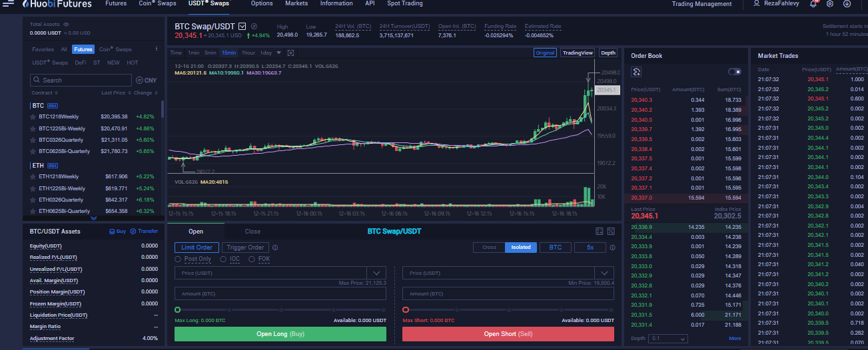
Task: Sort contracts by Change column
Action: (145, 93)
